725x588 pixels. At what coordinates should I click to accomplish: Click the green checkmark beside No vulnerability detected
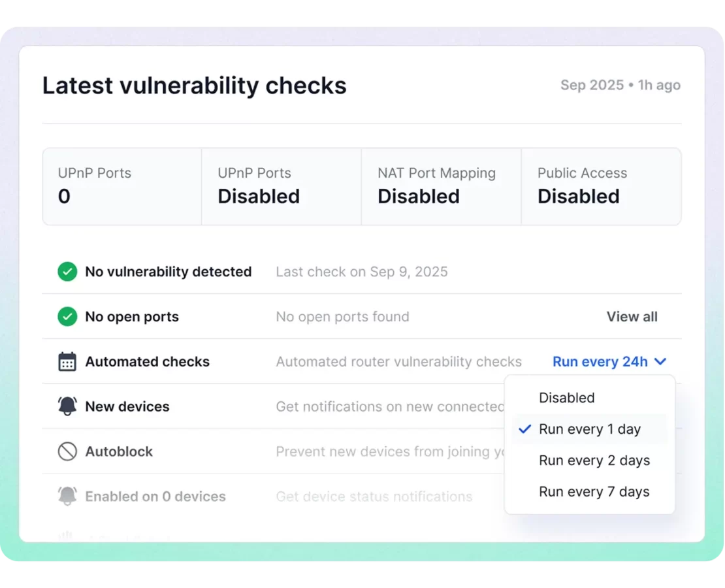coord(67,272)
